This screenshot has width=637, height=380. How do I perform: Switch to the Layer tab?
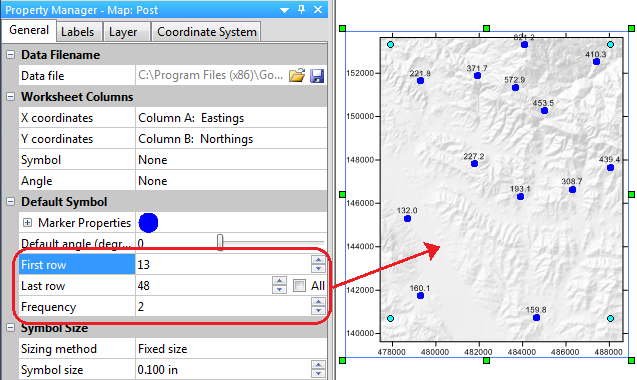pyautogui.click(x=123, y=32)
